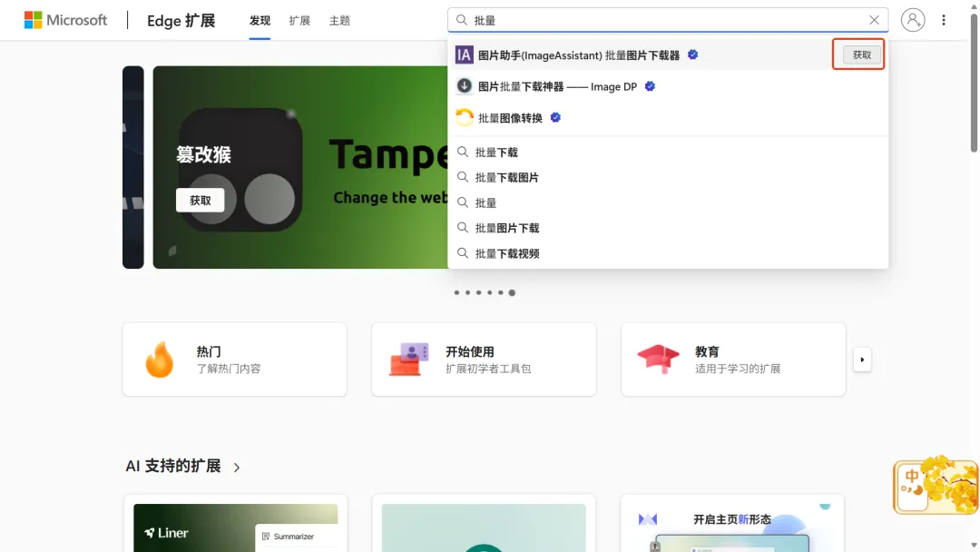Open the 热门 category card

[x=235, y=360]
